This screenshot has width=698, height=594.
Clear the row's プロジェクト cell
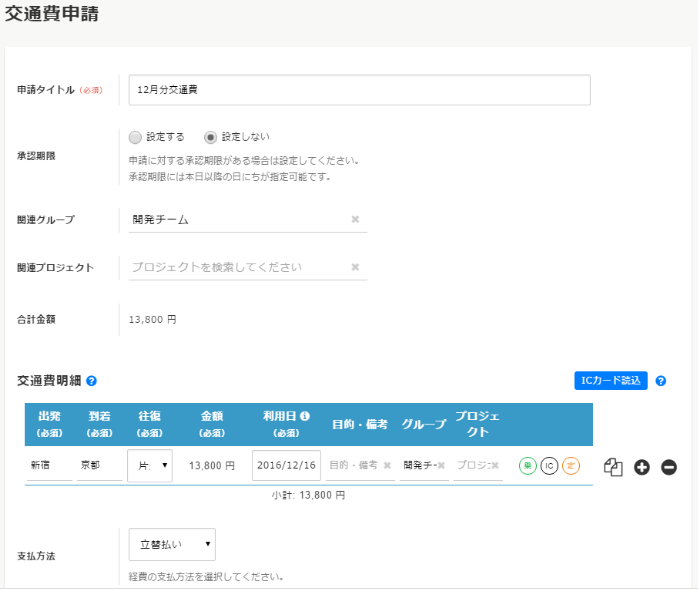tap(495, 465)
